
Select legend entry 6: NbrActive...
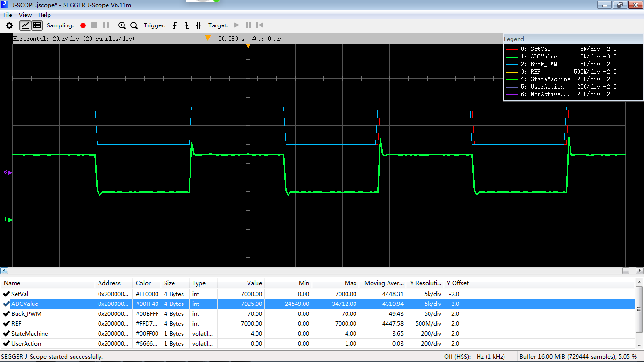(561, 94)
